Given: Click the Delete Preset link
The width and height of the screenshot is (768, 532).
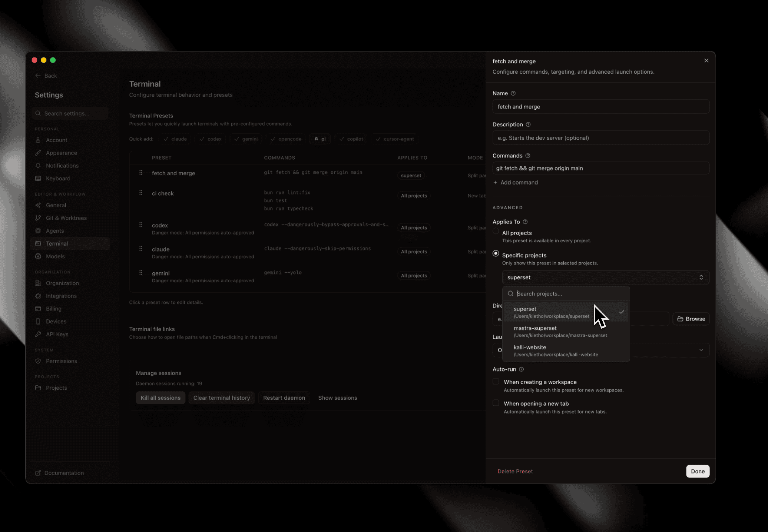Looking at the screenshot, I should (515, 471).
